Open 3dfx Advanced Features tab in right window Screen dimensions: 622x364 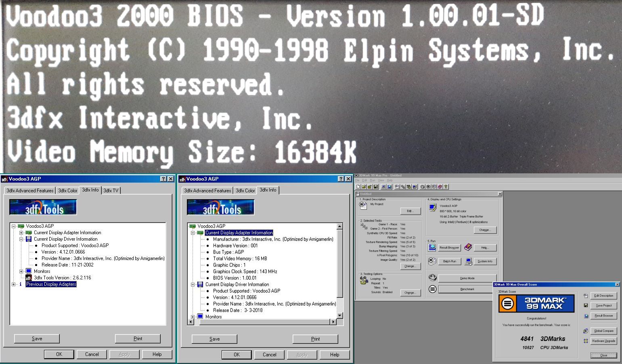[207, 191]
